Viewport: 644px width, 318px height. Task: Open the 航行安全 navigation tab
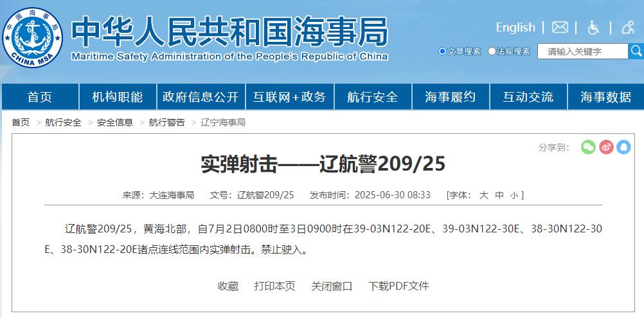pos(373,97)
